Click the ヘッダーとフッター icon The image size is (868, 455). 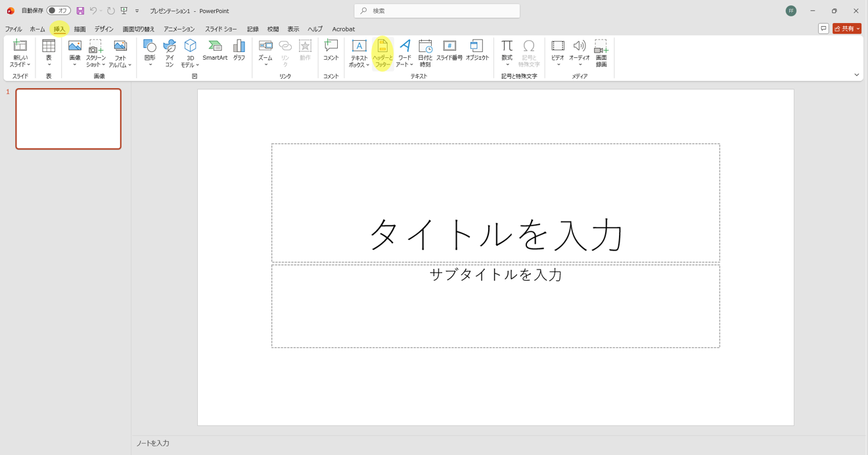click(382, 53)
